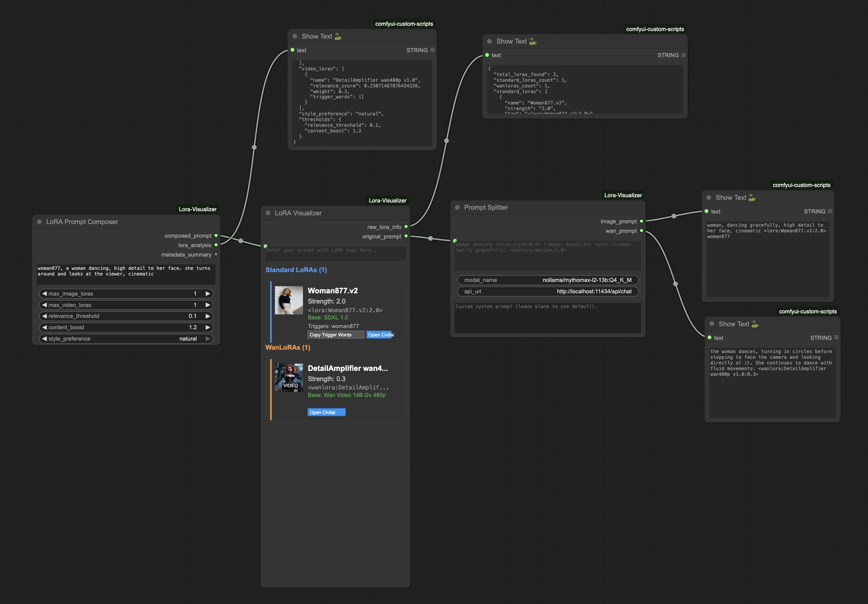
Task: Click the prompt text area in LoRA Prompt Composer
Action: pyautogui.click(x=126, y=274)
